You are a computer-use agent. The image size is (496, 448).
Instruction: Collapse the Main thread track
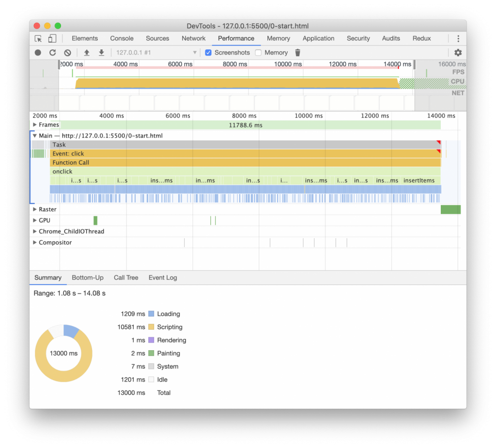35,136
